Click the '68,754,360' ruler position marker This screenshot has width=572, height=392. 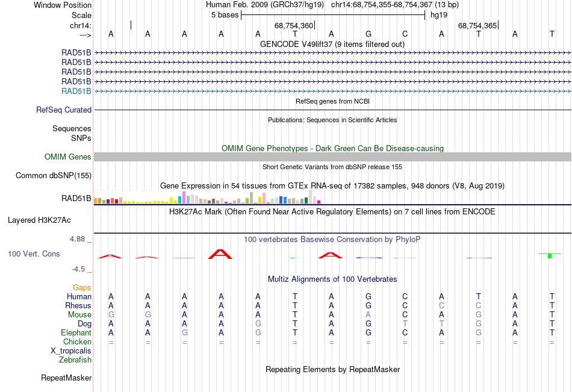click(x=294, y=25)
